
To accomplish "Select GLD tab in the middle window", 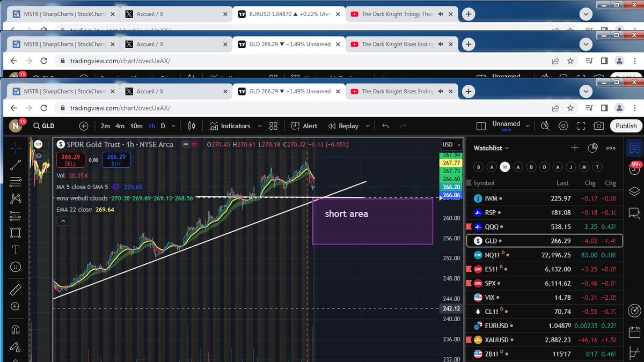I will click(289, 44).
